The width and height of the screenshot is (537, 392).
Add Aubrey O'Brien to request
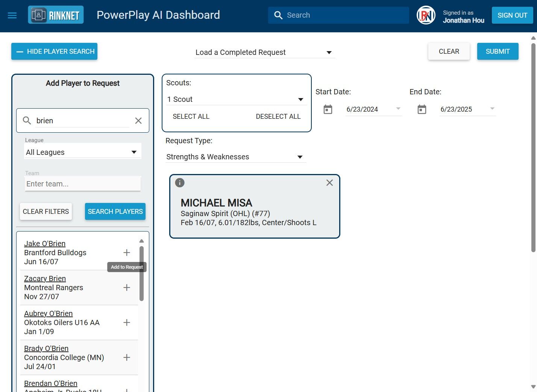[x=127, y=322]
